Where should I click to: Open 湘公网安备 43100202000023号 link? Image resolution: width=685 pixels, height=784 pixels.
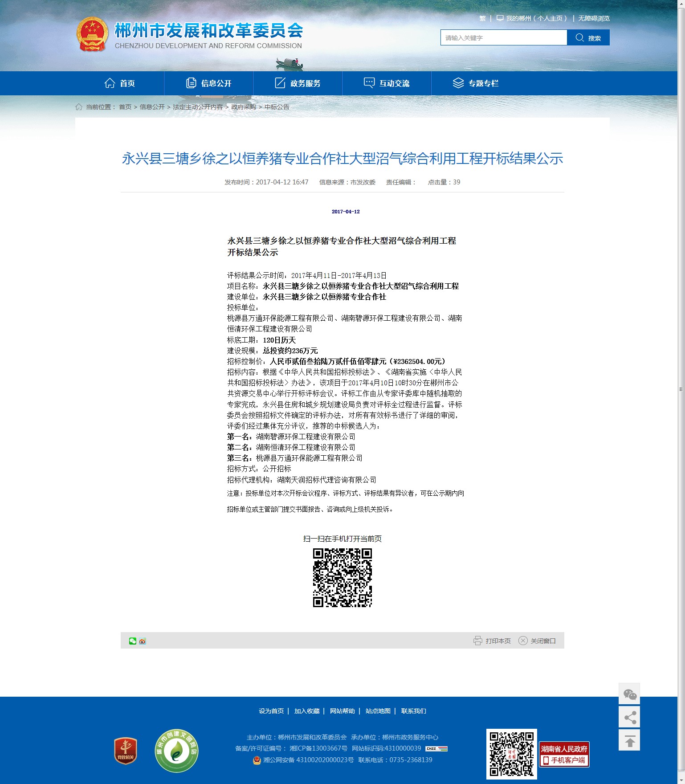point(309,760)
